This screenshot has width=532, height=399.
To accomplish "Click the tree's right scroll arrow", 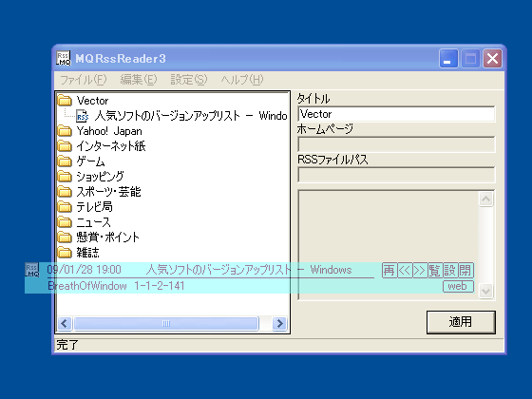I will click(x=280, y=323).
